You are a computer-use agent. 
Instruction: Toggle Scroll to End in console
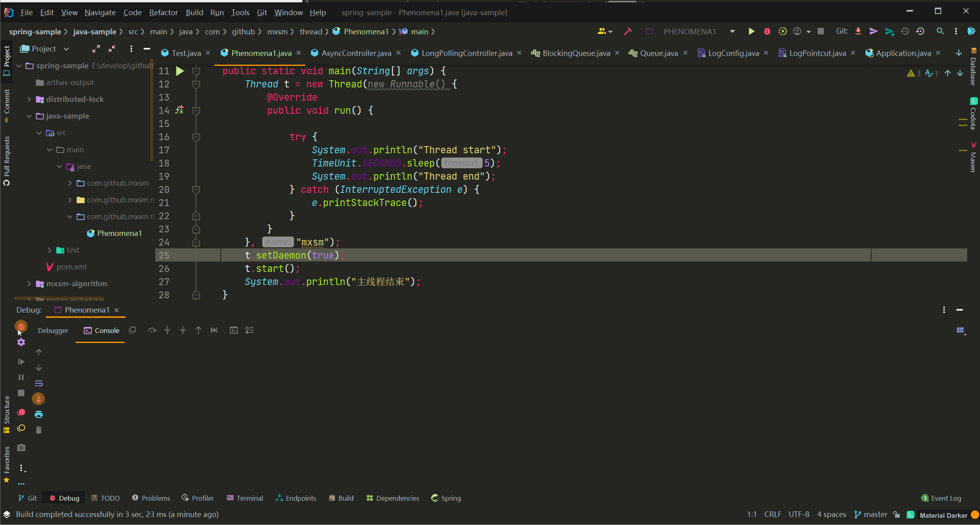click(x=39, y=398)
